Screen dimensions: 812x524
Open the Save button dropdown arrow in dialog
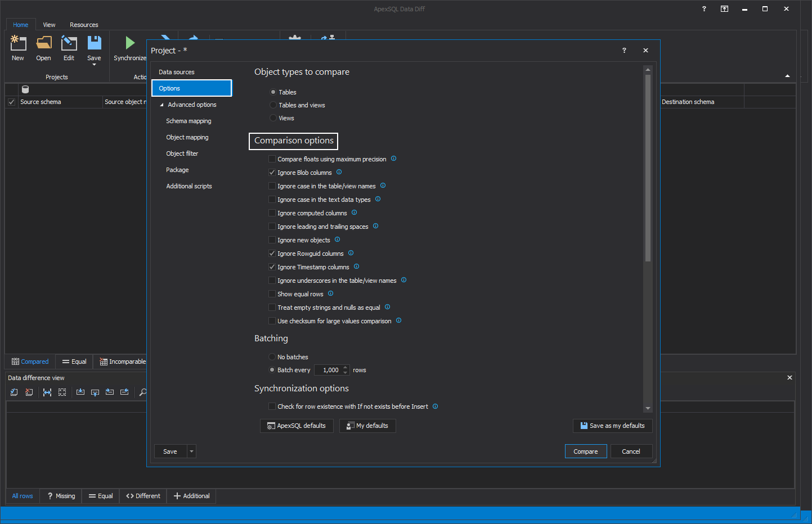tap(191, 451)
